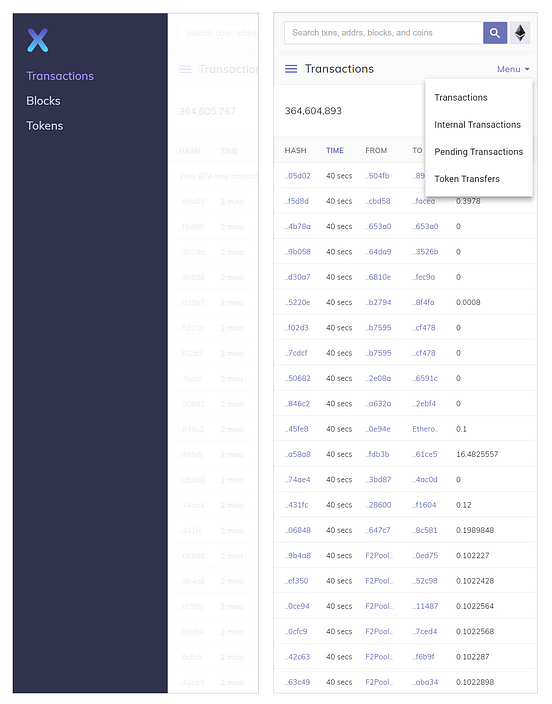
Task: Open transaction hash ..d30a7
Action: tap(297, 277)
